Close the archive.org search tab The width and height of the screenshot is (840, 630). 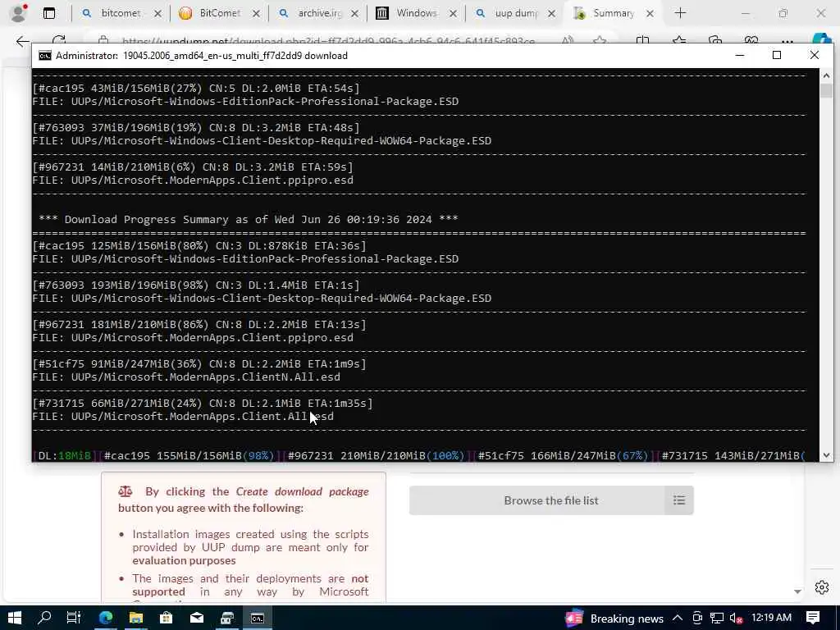click(354, 13)
